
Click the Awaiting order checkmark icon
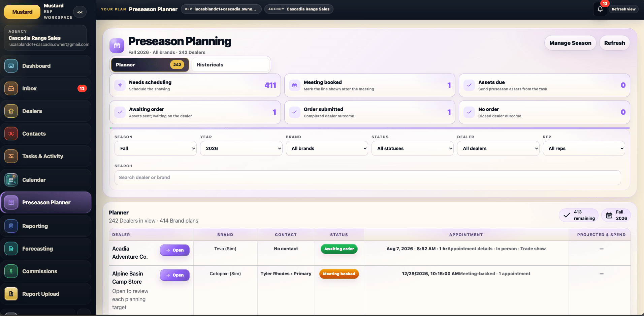coord(120,112)
